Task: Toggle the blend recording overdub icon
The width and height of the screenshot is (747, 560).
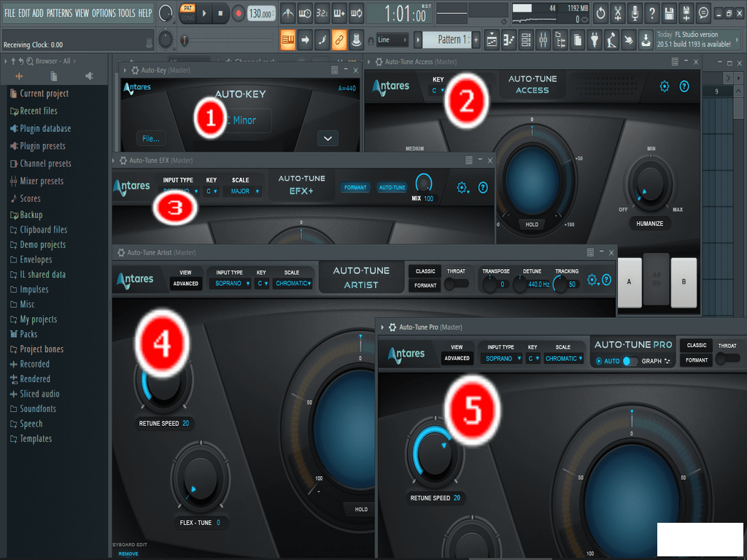Action: click(339, 13)
